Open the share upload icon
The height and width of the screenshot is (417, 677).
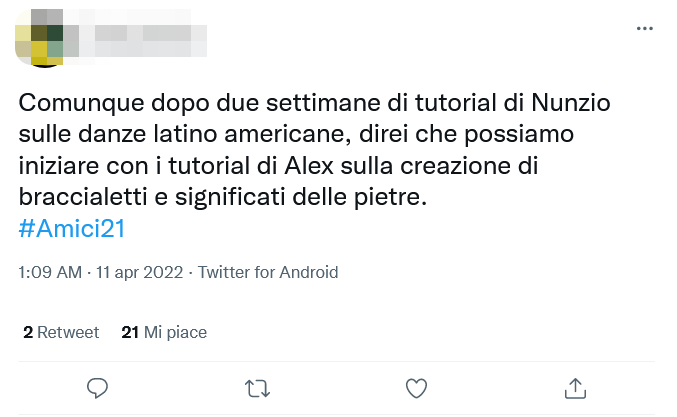(576, 387)
